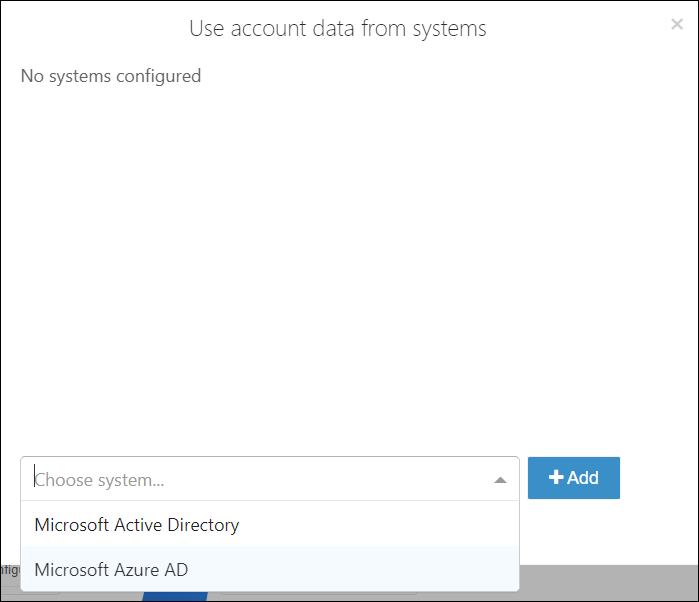
Task: Click the 'No systems configured' text
Action: point(111,76)
